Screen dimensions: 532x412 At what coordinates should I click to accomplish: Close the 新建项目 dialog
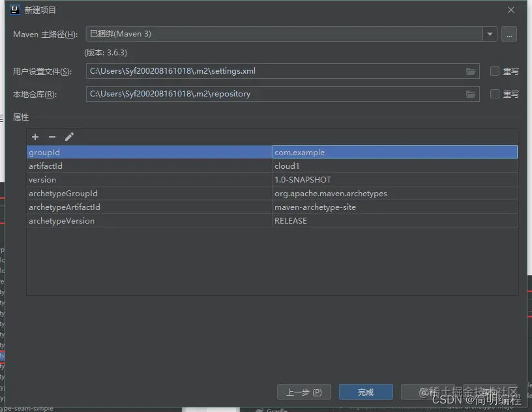[x=511, y=10]
